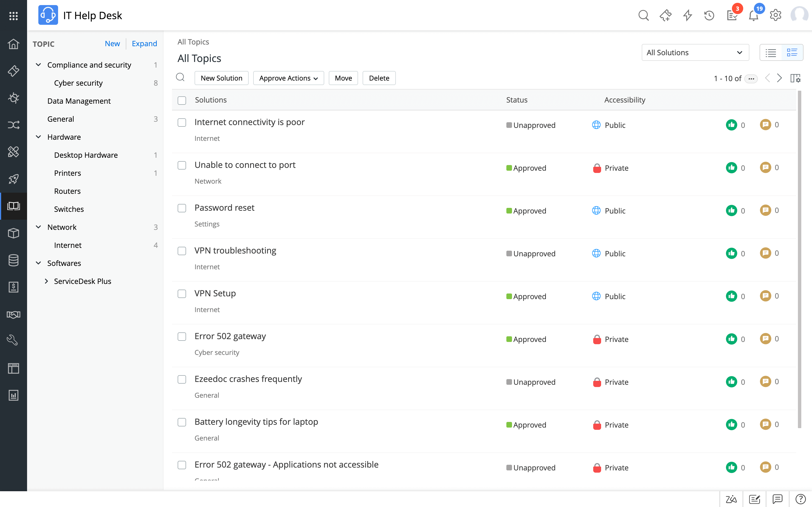Toggle checkbox next to Internet connectivity is poor

182,122
